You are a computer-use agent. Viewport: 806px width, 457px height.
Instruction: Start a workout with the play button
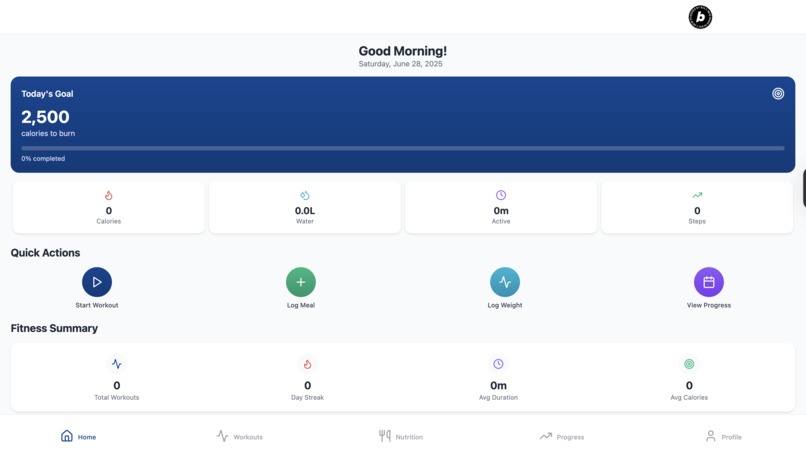pyautogui.click(x=97, y=282)
